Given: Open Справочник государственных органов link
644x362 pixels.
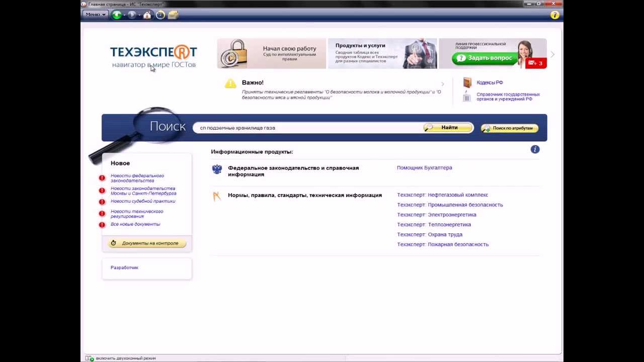Looking at the screenshot, I should pos(508,97).
